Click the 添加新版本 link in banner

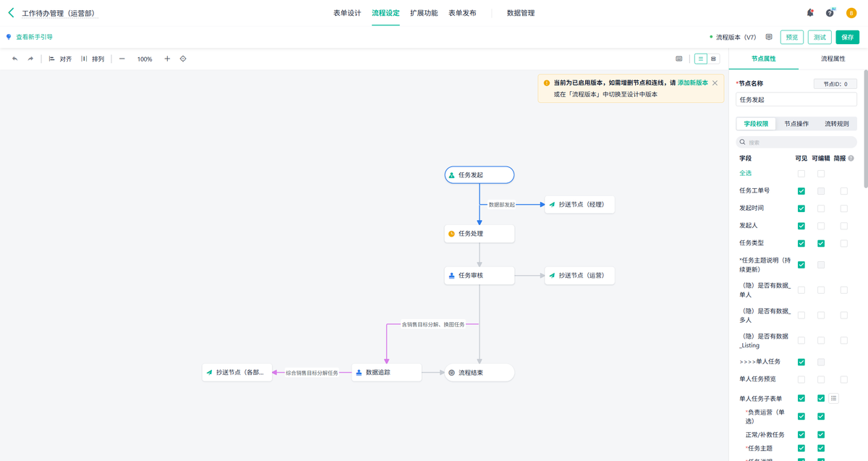(x=692, y=83)
